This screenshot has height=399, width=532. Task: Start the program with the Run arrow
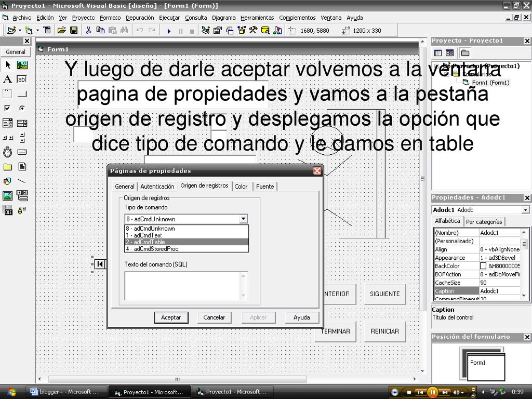[169, 31]
